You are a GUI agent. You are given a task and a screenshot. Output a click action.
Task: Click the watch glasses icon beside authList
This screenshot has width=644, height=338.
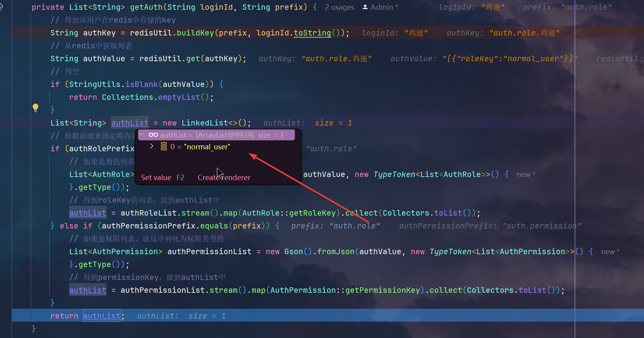click(153, 135)
